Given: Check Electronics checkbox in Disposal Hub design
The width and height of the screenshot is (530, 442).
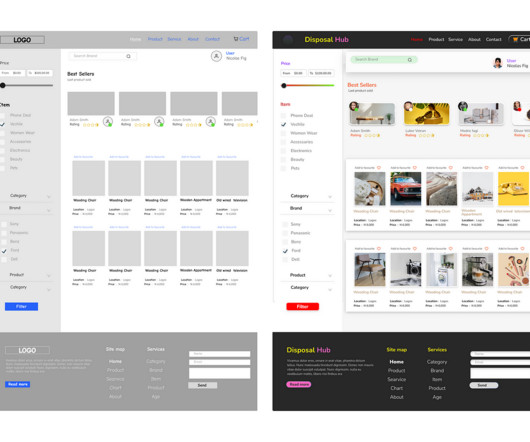Looking at the screenshot, I should (x=283, y=151).
